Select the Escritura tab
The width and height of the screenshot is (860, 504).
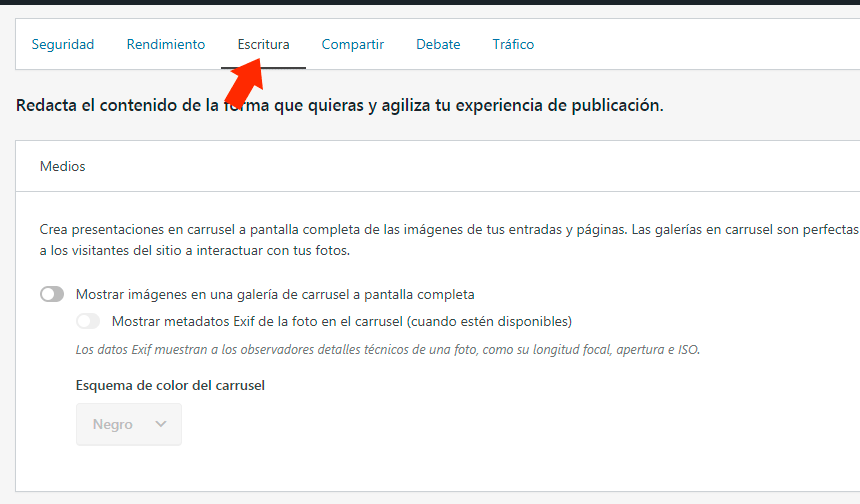click(263, 44)
